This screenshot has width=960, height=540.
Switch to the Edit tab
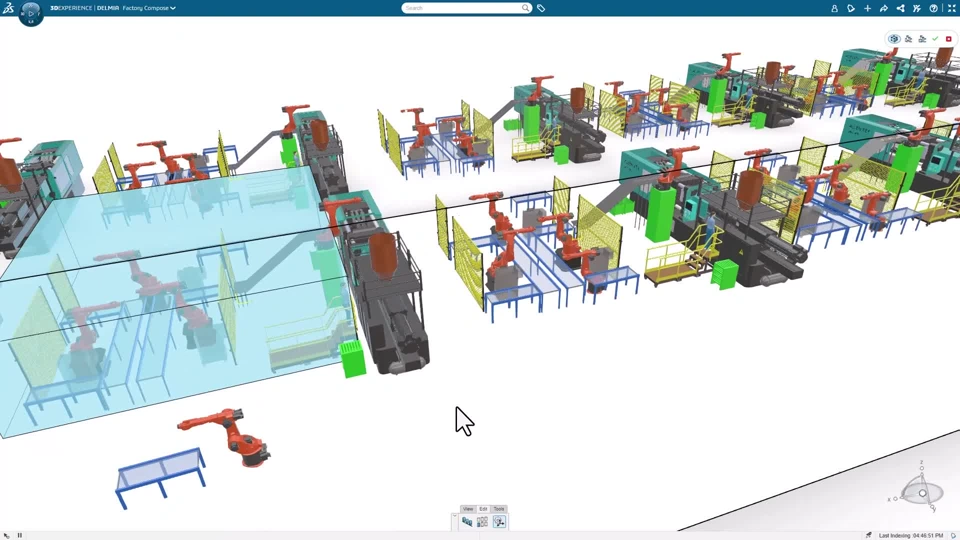coord(483,509)
